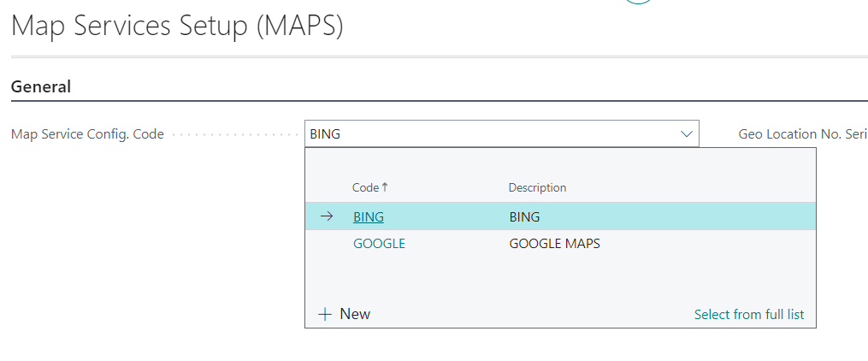868x361 pixels.
Task: Click the BING description cell
Action: click(x=524, y=217)
